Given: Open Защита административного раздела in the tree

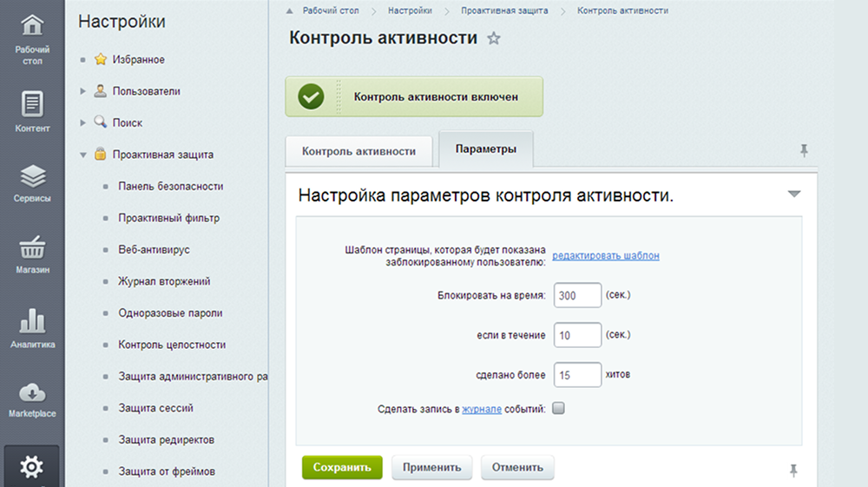Looking at the screenshot, I should (193, 377).
